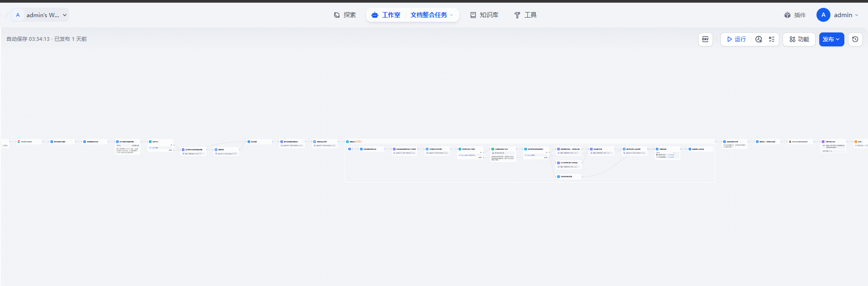
Task: Select the first node with multicolor icon
Action: tap(29, 141)
